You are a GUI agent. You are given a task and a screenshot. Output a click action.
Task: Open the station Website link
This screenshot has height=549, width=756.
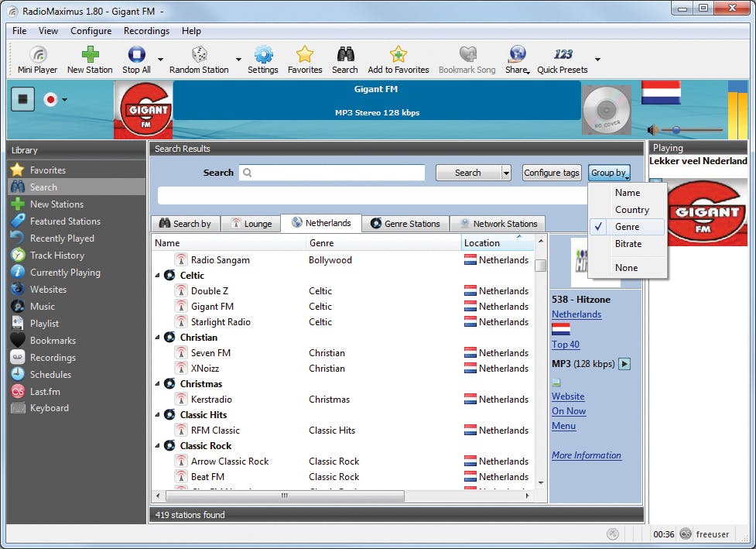(x=568, y=396)
